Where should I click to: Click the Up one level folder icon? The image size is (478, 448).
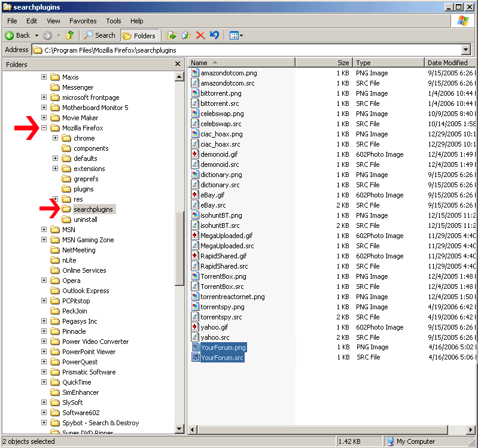pos(70,36)
